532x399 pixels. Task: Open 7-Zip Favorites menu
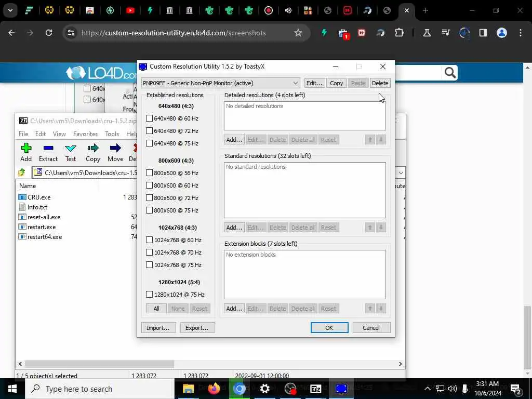(86, 134)
